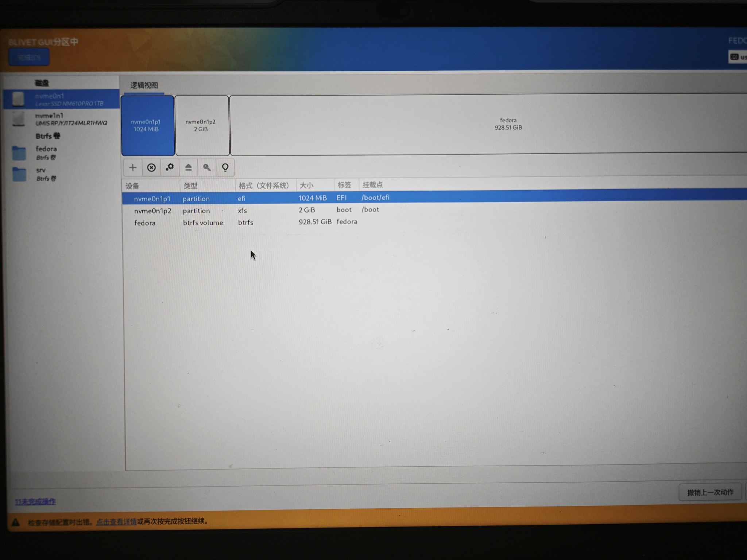Image resolution: width=747 pixels, height=560 pixels.
Task: Select the nvme0n1p1 1024 MiB block
Action: [x=148, y=125]
